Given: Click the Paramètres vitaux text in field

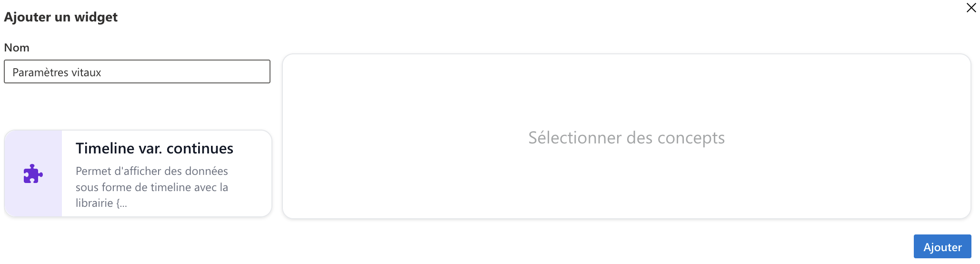Looking at the screenshot, I should tap(57, 72).
